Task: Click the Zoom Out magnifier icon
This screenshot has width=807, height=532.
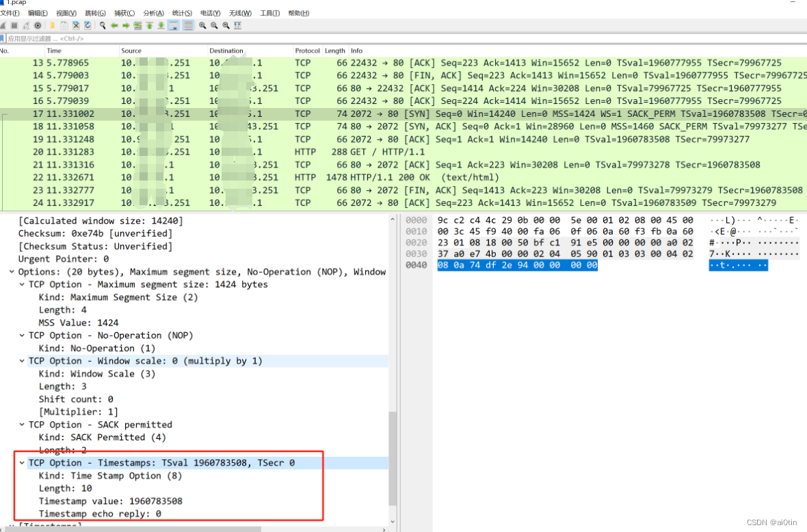Action: [x=214, y=25]
